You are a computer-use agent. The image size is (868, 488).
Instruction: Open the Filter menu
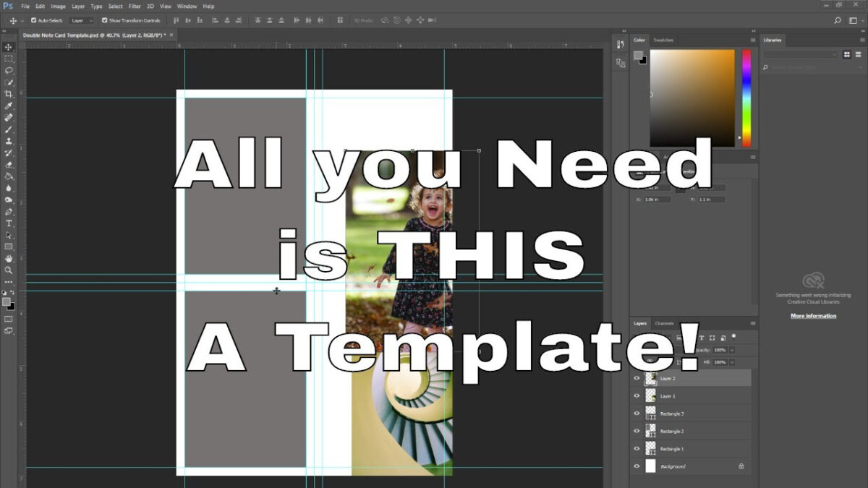(x=135, y=6)
